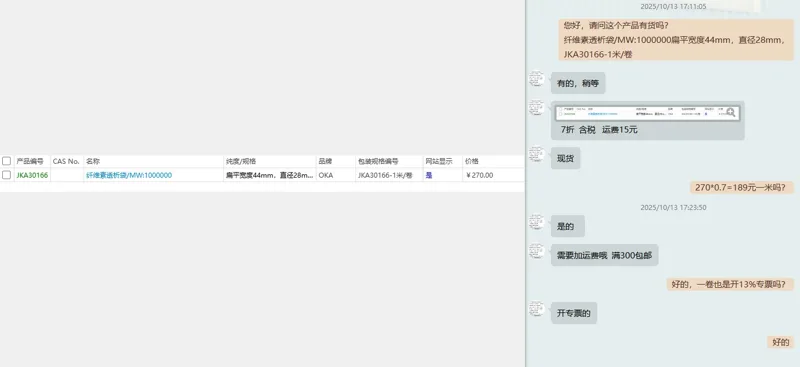Click the avatar beside 有的，稍等

(x=537, y=79)
